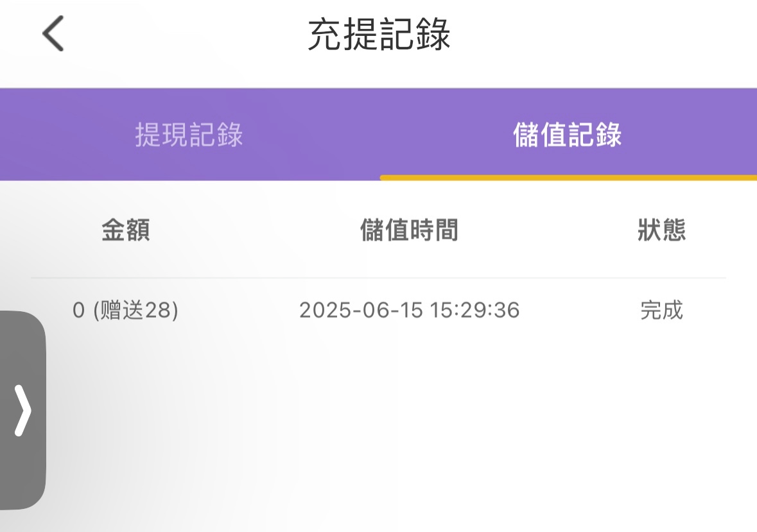Click the yellow active tab underline indicator
This screenshot has width=757, height=532.
click(568, 178)
